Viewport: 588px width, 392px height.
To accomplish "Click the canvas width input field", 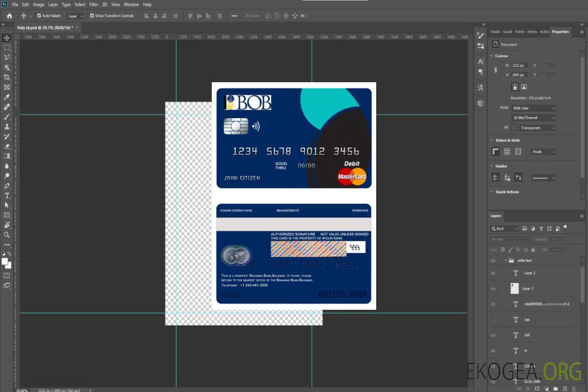I will pos(519,65).
